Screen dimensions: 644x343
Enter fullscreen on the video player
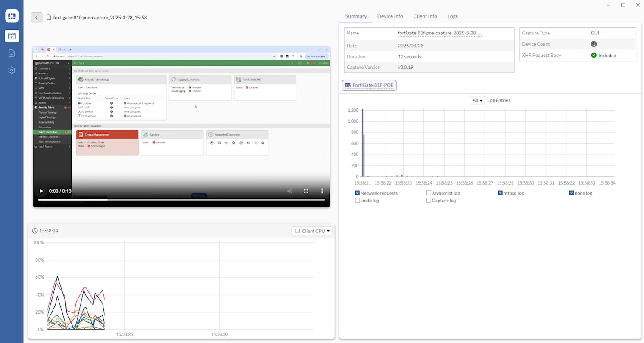click(306, 191)
